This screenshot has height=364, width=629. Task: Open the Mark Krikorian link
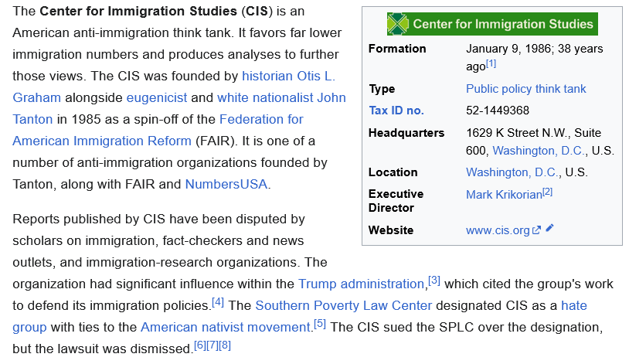point(504,195)
